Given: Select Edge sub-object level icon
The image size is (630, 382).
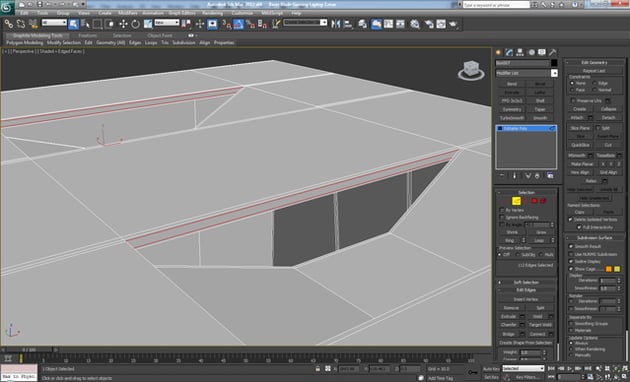Looking at the screenshot, I should (x=516, y=201).
